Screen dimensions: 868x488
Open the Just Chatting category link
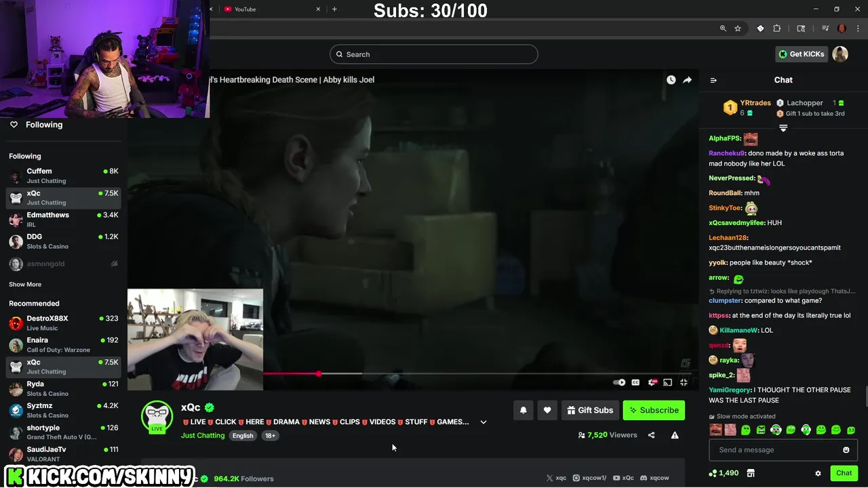tap(203, 435)
